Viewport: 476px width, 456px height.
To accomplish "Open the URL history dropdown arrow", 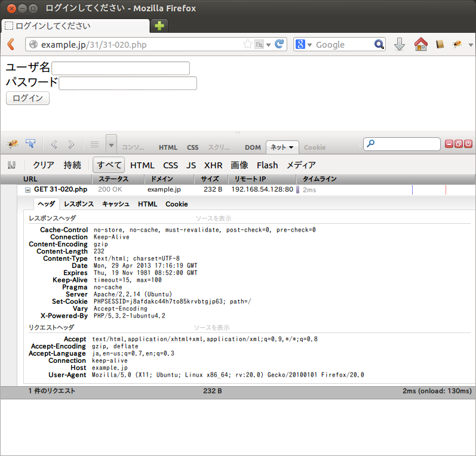I will point(268,45).
